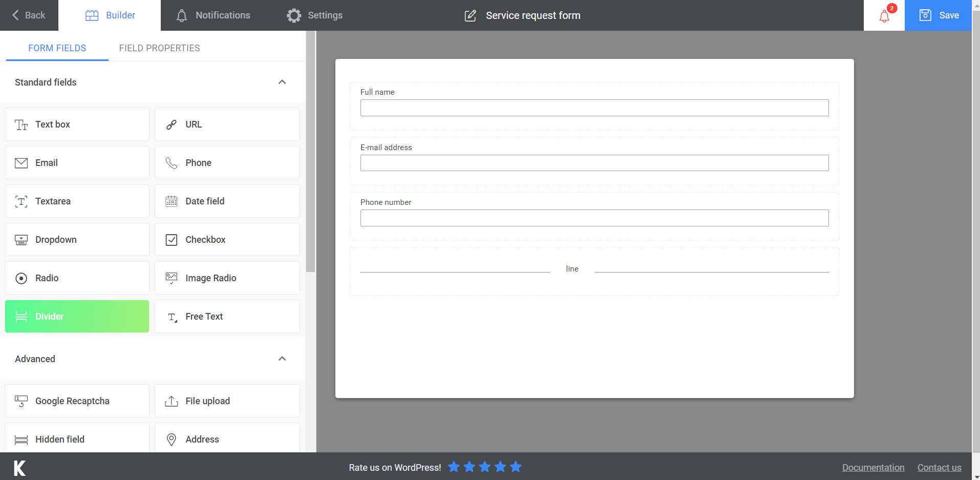Click inside the Full name input box
Screen dimensions: 980x480
point(594,108)
